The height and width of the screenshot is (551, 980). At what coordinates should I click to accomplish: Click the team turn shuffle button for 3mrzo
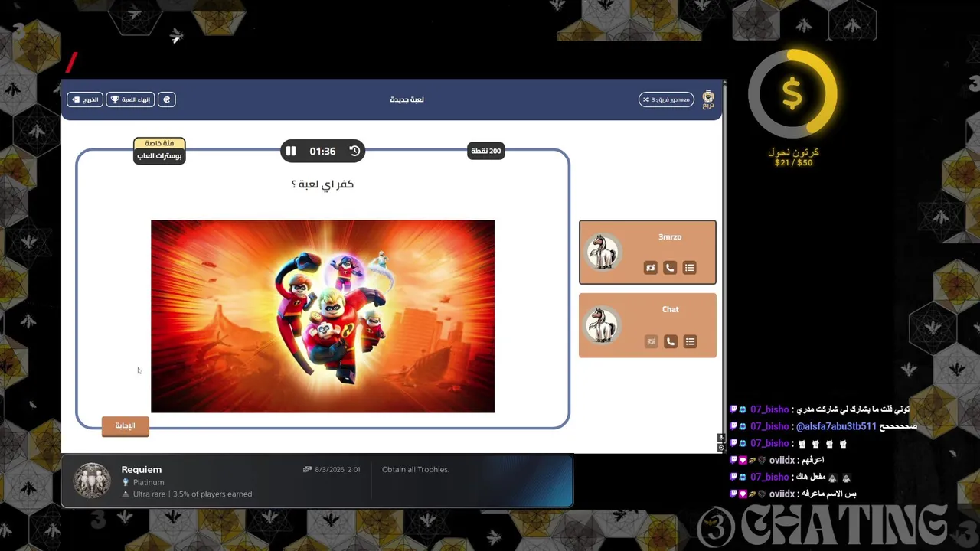[x=666, y=99]
